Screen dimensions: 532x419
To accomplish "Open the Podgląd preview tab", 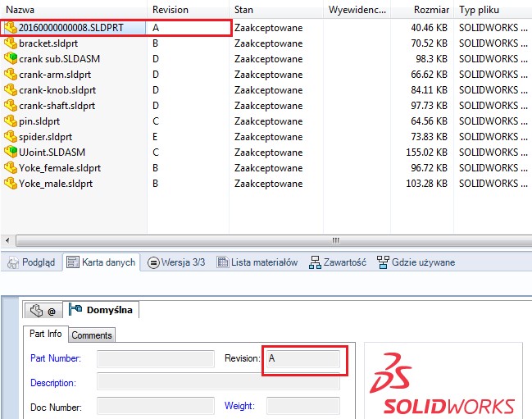I will coord(31,263).
